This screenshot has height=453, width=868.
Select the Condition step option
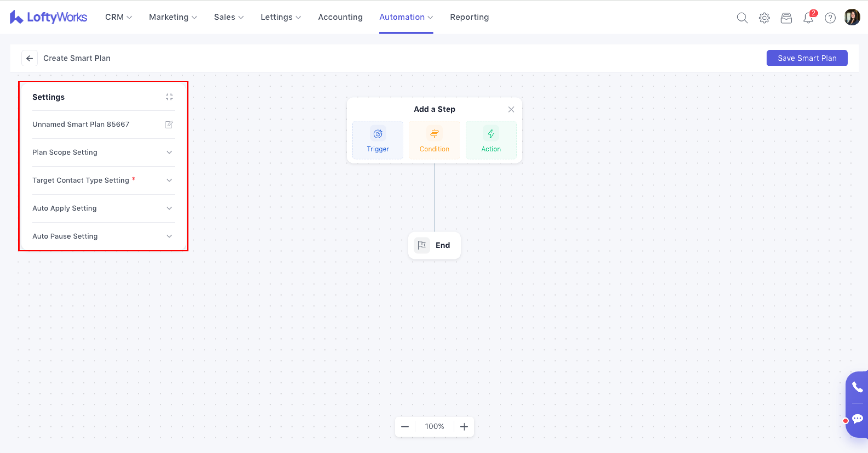(434, 140)
